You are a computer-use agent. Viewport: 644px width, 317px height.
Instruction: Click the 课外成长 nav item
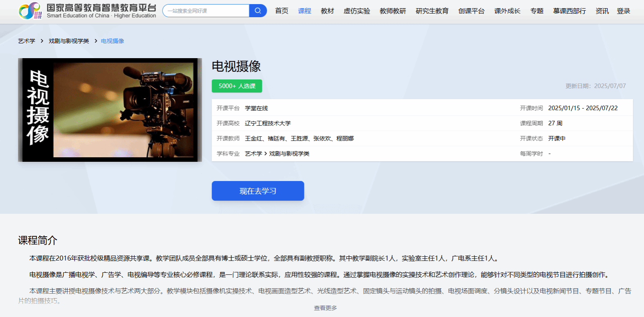click(507, 11)
